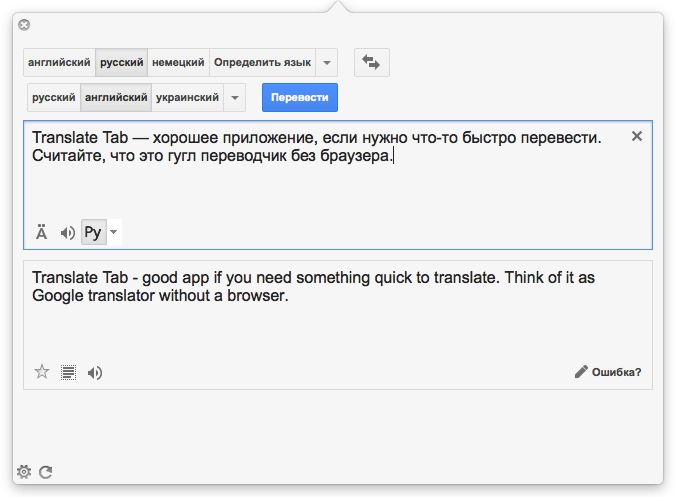Choose украинский as target language
Image resolution: width=676 pixels, height=497 pixels.
[x=188, y=97]
